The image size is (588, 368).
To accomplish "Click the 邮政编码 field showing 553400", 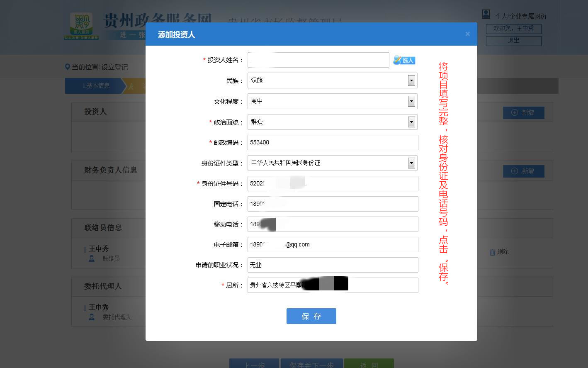I will click(x=333, y=142).
